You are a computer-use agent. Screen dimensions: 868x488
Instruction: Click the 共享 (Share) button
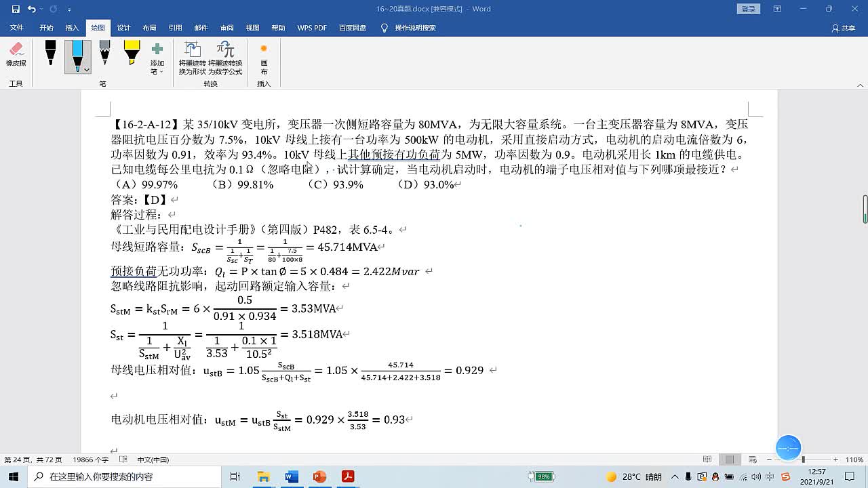click(x=844, y=28)
